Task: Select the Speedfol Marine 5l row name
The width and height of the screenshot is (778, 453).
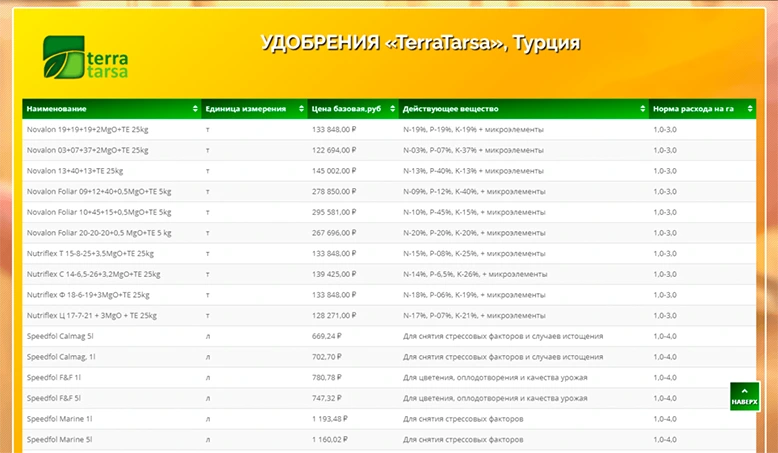Action: 60,440
